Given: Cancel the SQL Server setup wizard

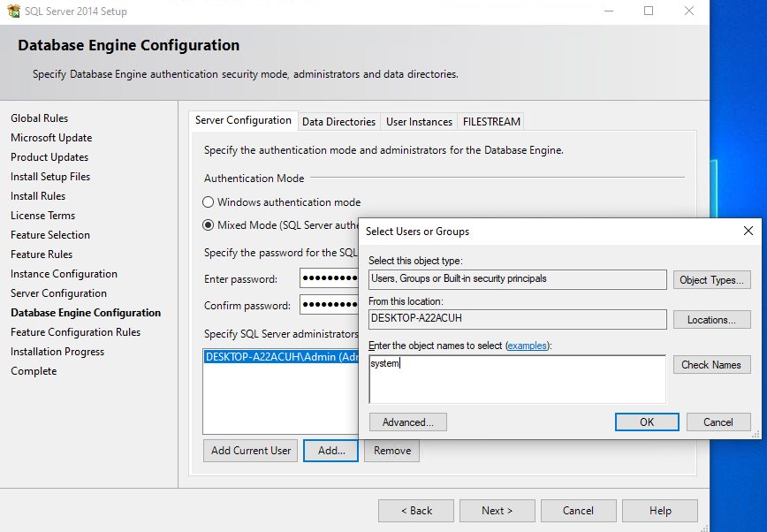Looking at the screenshot, I should [x=578, y=511].
